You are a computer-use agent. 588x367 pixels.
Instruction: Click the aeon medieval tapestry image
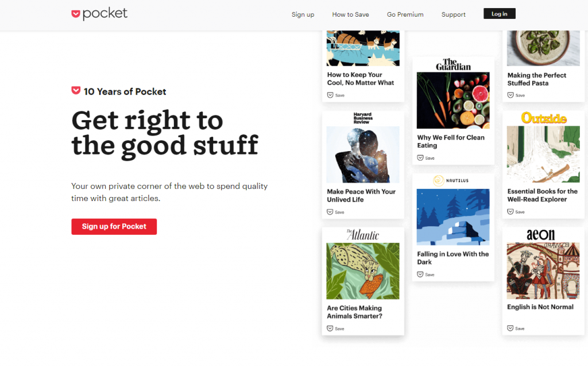tap(543, 271)
